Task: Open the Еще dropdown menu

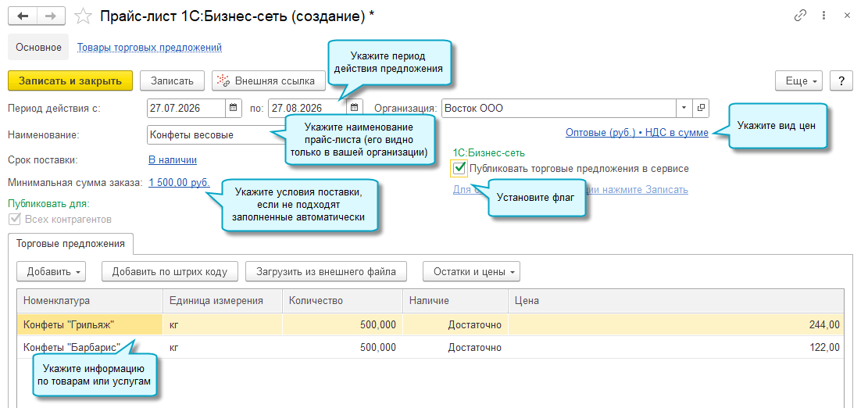Action: (798, 81)
